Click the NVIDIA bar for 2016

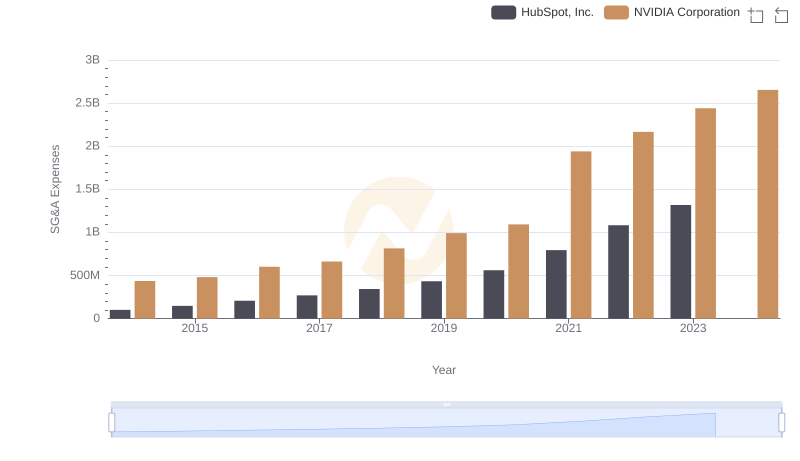coord(269,292)
